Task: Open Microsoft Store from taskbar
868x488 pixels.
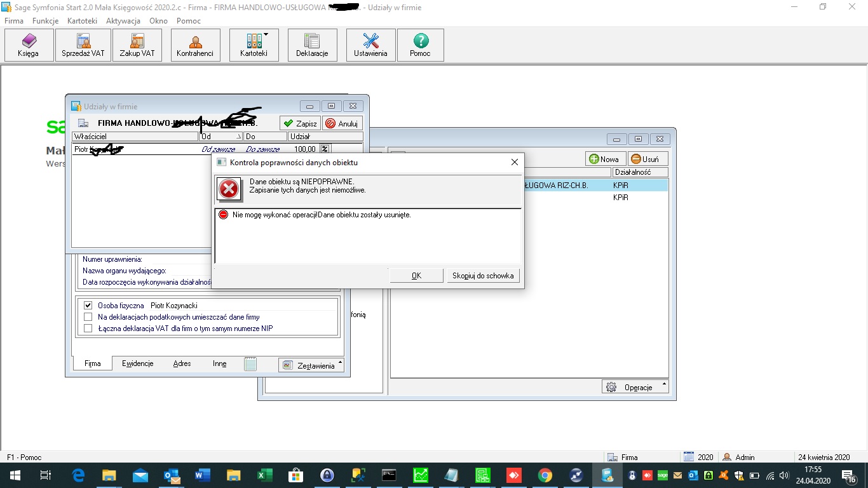Action: coord(295,475)
